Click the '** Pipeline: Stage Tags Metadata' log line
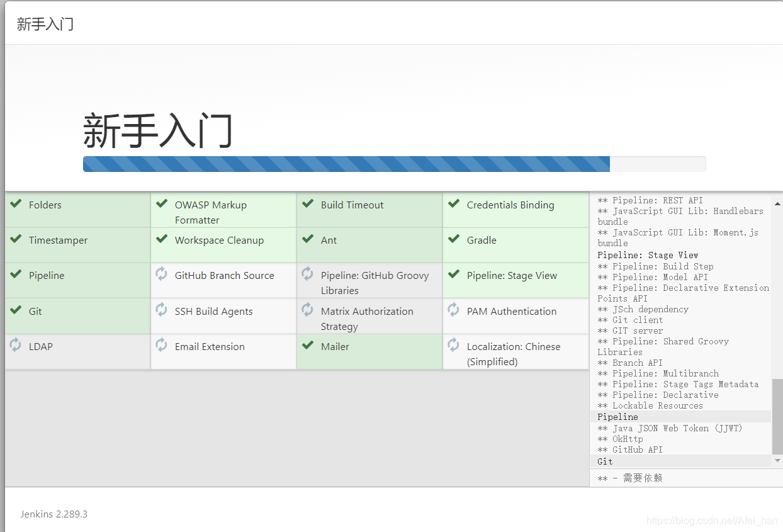 pyautogui.click(x=678, y=384)
